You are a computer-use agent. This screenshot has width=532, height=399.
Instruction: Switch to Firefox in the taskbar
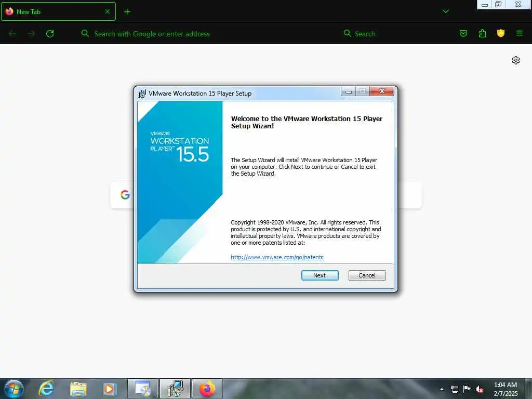[207, 389]
